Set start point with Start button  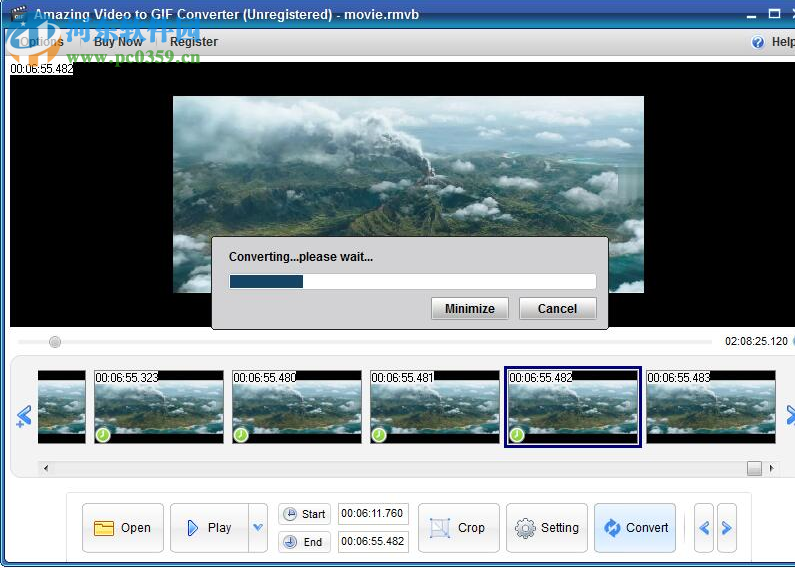point(304,514)
